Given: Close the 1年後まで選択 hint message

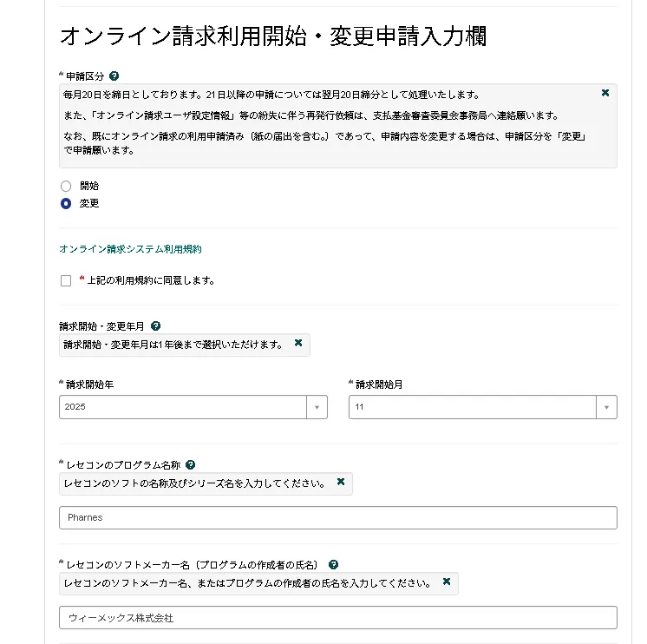Looking at the screenshot, I should tap(298, 344).
